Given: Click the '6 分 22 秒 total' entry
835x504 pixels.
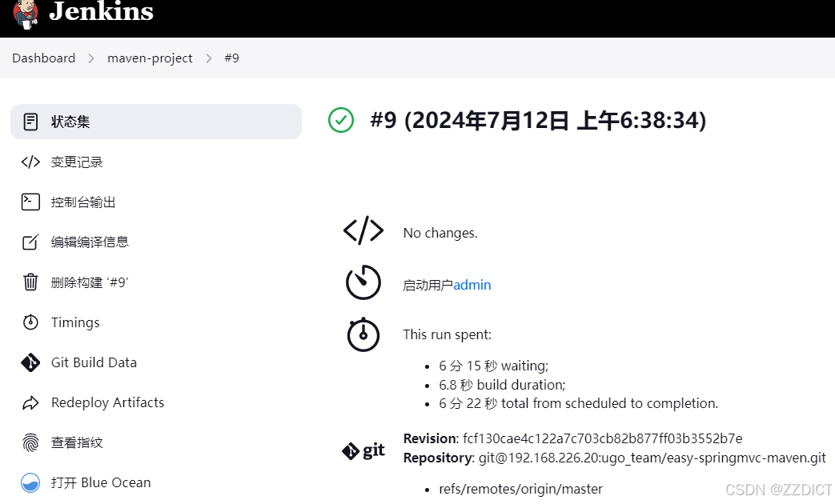Looking at the screenshot, I should 578,403.
